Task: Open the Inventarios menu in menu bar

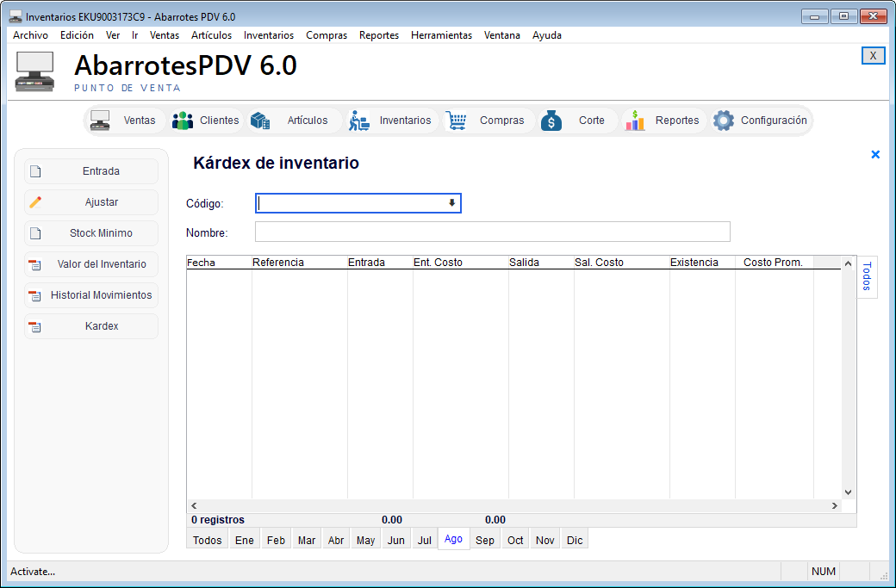Action: click(269, 35)
